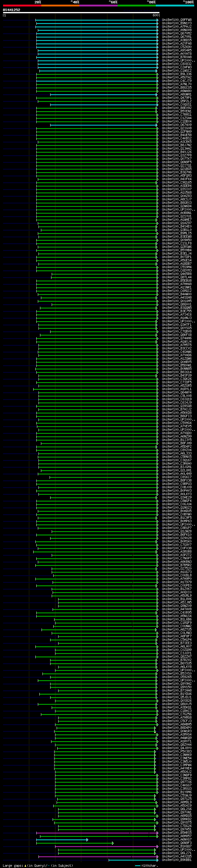Screen dimensions: 197x868
Task: Select hit label UniRef100_B8GCG5
Action: [x=177, y=88]
